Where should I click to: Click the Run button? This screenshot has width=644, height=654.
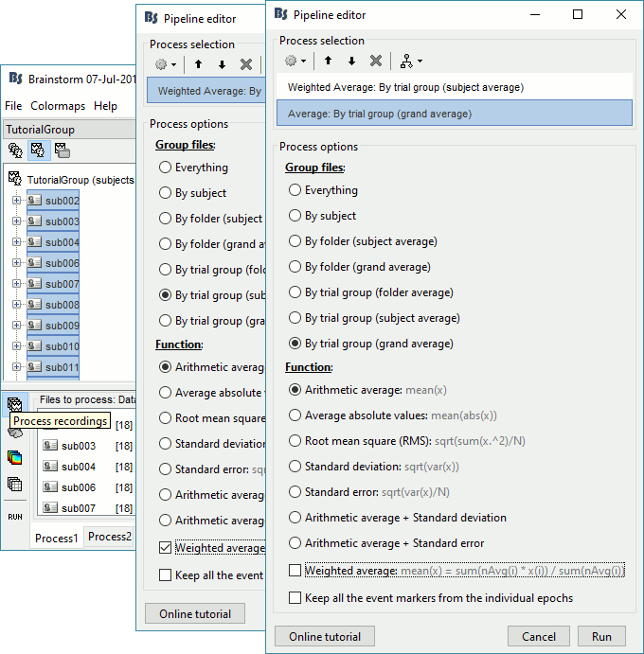601,636
